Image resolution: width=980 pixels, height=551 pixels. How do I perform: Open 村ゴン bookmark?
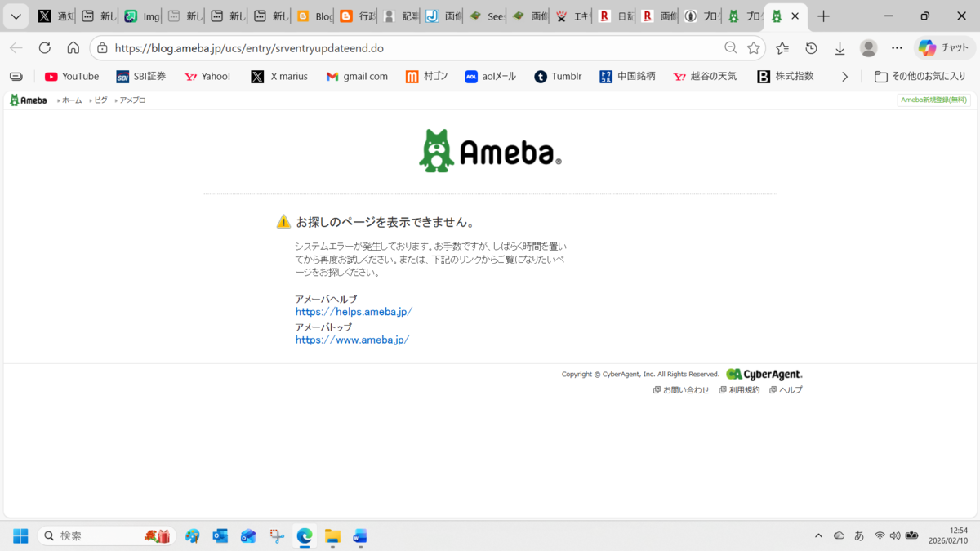coord(427,76)
